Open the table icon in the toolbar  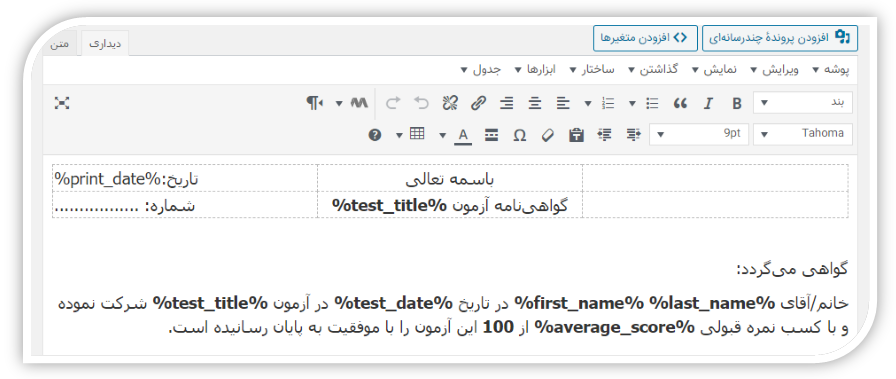pos(418,134)
